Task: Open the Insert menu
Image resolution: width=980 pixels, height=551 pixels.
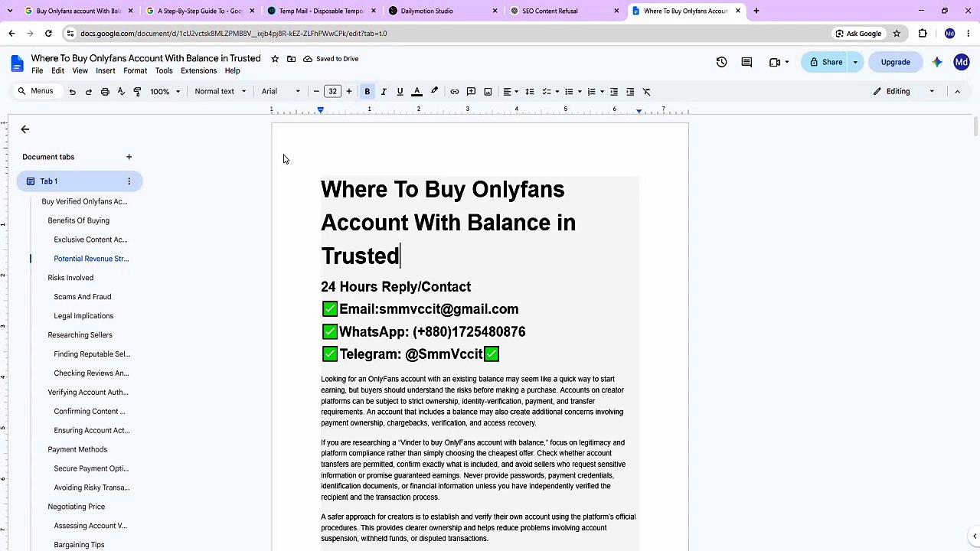Action: 106,70
